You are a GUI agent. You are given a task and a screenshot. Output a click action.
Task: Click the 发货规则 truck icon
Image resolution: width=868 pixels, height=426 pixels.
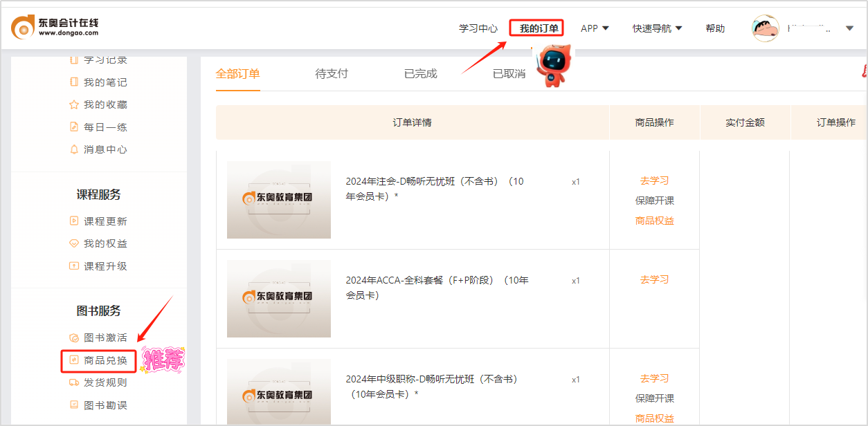pos(74,382)
